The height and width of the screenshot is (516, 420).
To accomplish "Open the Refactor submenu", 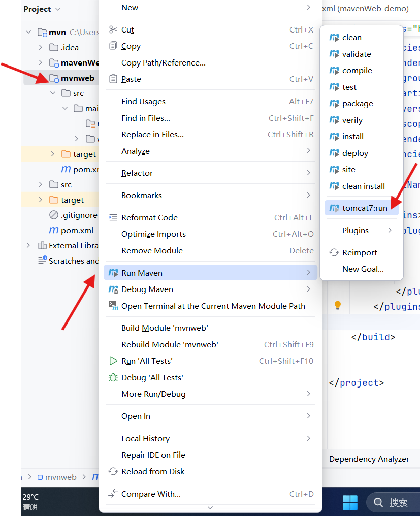I will click(x=210, y=173).
